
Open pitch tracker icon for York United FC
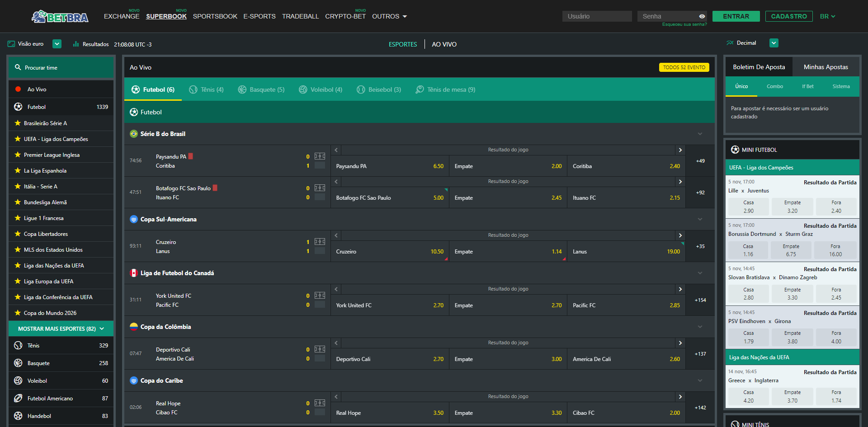click(x=320, y=296)
